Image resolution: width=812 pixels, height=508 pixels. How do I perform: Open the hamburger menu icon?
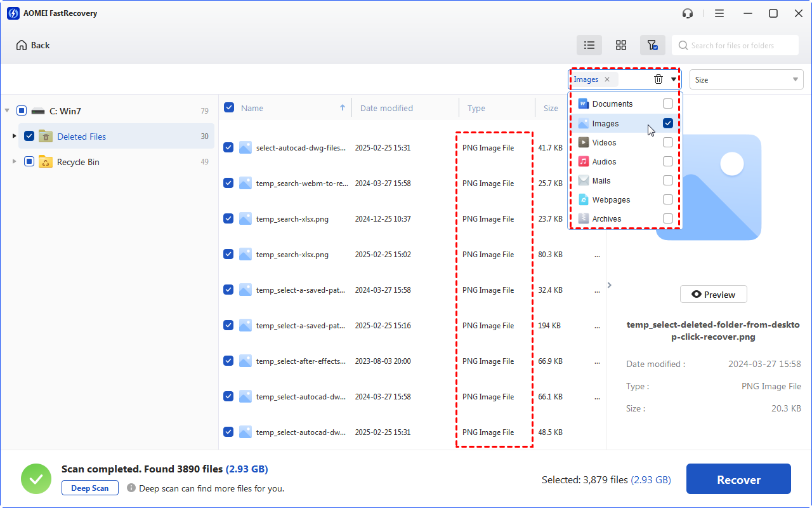(x=719, y=13)
